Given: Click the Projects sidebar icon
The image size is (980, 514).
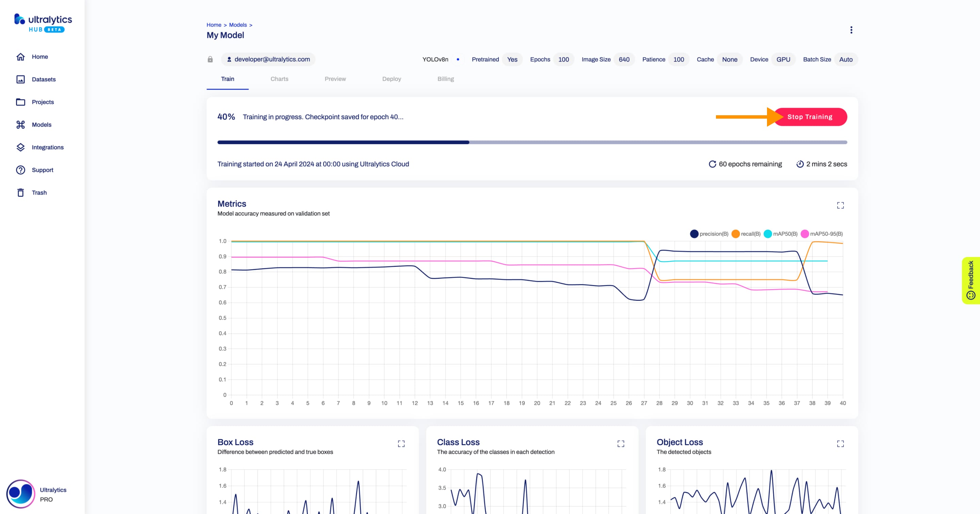Looking at the screenshot, I should pyautogui.click(x=19, y=102).
